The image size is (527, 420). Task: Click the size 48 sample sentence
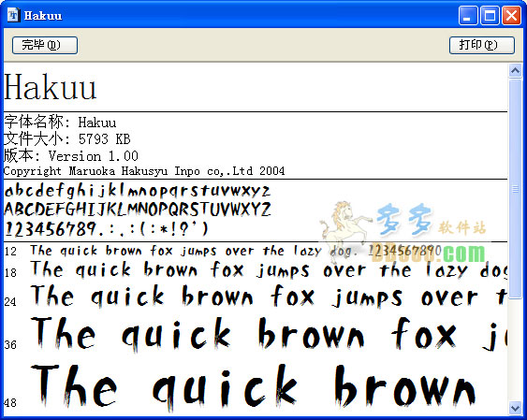[253, 387]
